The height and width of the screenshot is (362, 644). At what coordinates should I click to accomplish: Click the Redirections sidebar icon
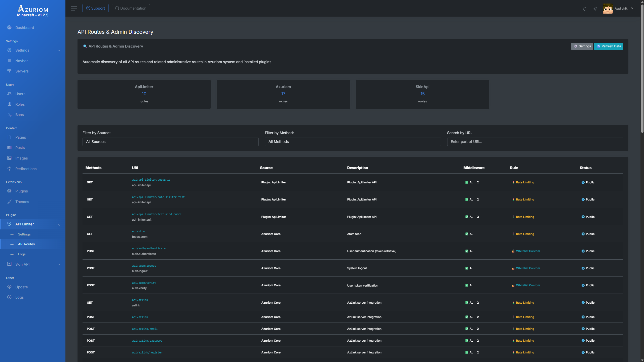coord(9,169)
